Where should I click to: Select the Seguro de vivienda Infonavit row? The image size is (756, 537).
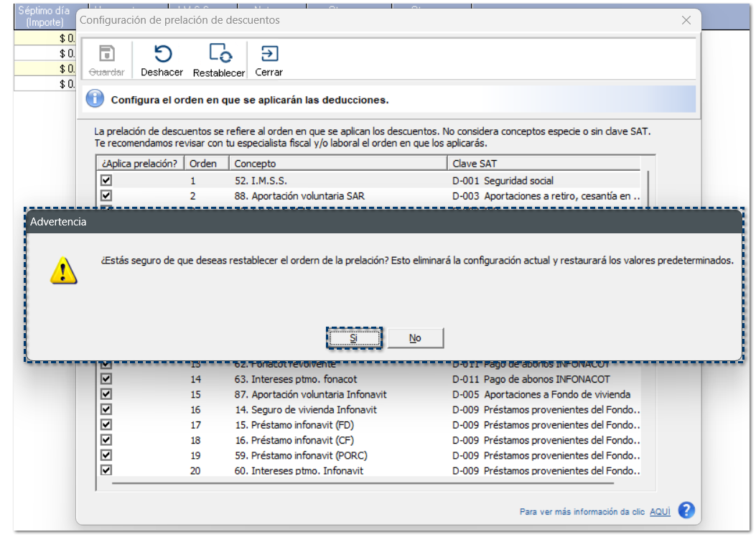click(x=314, y=409)
